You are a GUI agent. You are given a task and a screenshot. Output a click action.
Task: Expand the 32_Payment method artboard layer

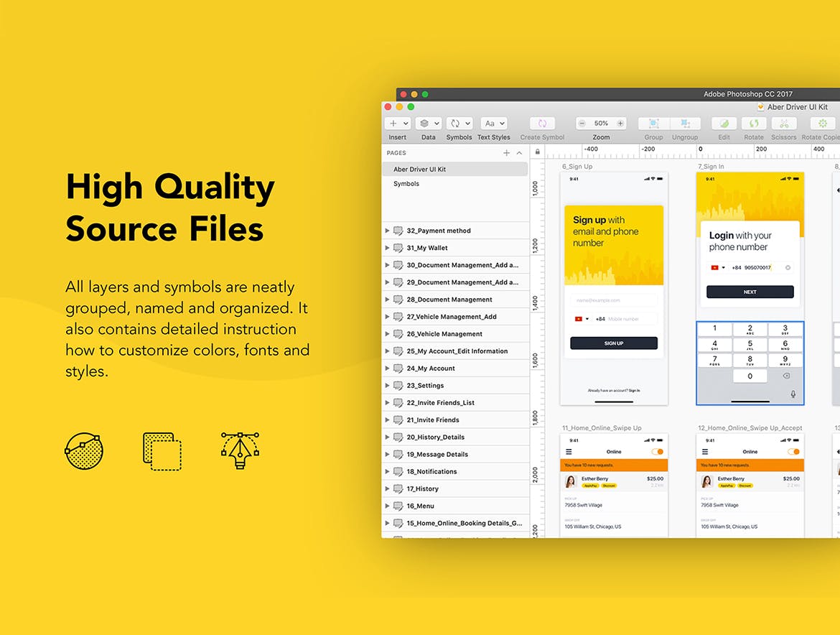coord(387,231)
